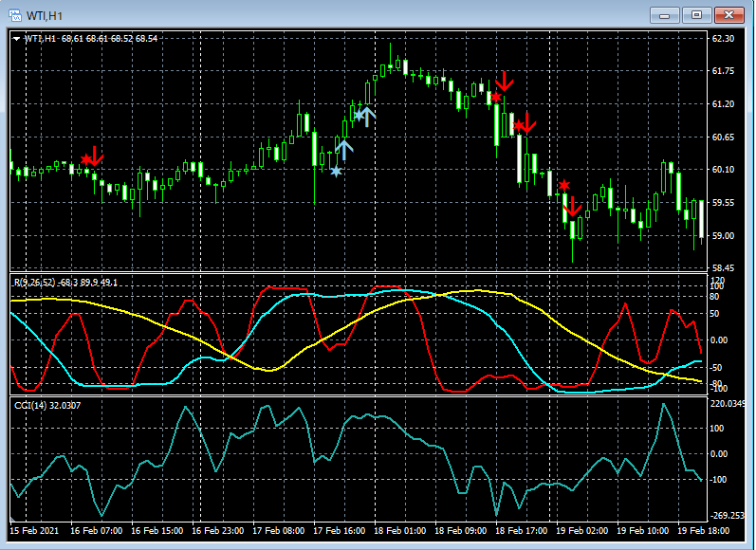The width and height of the screenshot is (756, 550).
Task: Maximize the WTI,H1 chart window
Action: 697,14
